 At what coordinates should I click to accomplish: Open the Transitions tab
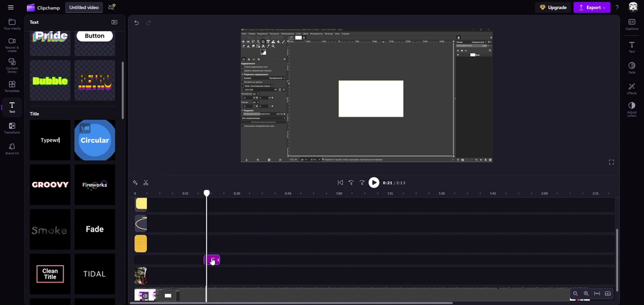click(12, 128)
